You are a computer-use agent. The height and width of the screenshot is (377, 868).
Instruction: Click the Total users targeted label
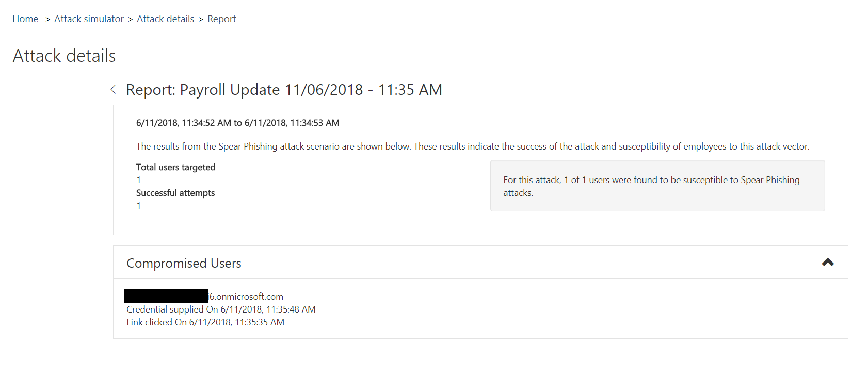pos(175,167)
